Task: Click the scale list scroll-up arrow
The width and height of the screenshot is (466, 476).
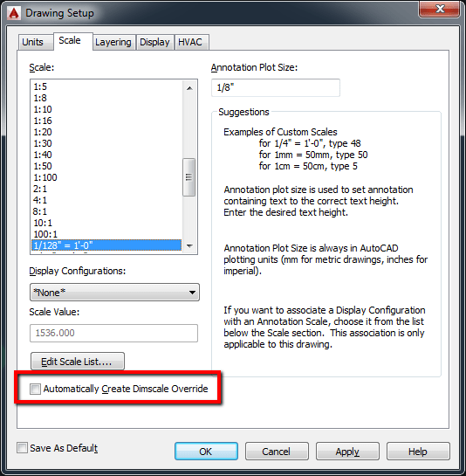Action: (x=189, y=88)
